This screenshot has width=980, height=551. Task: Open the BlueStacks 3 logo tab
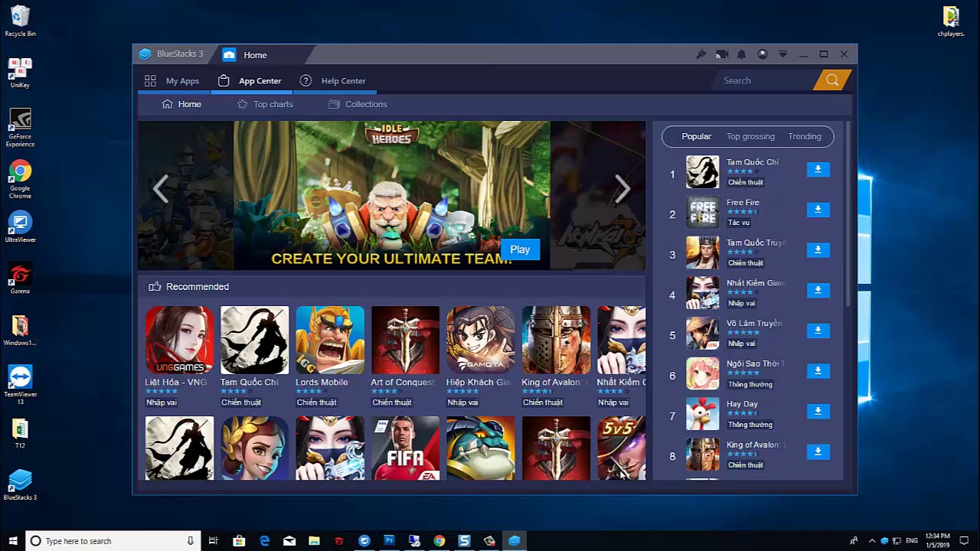click(171, 54)
